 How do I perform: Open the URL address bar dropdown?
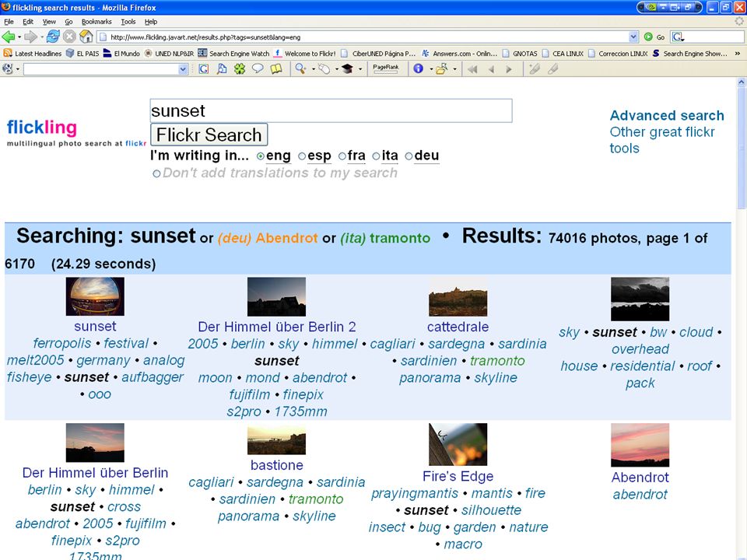(633, 37)
